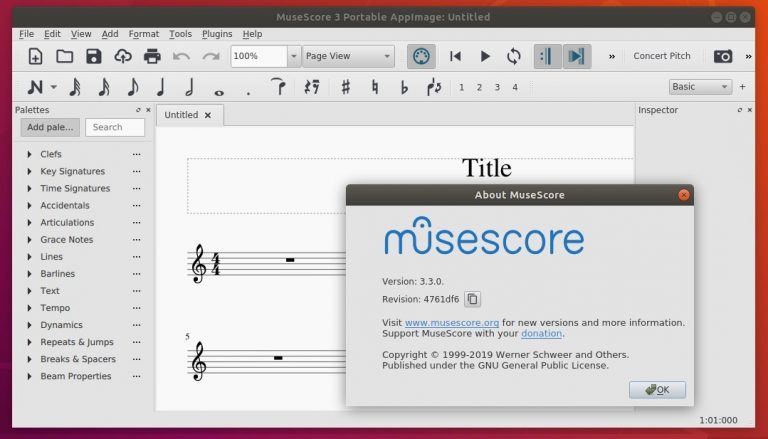Open options for the Barlines palette
Screen dimensions: 768x439
[x=137, y=274]
